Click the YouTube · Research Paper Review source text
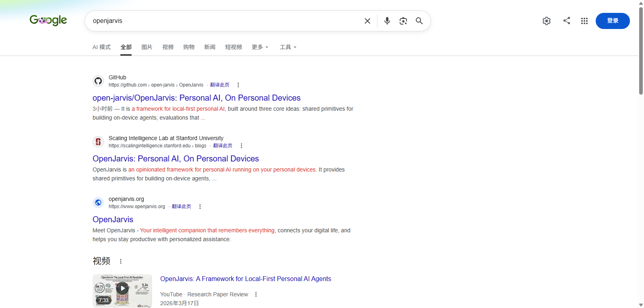Viewport: 644px width, 308px height. pos(204,294)
